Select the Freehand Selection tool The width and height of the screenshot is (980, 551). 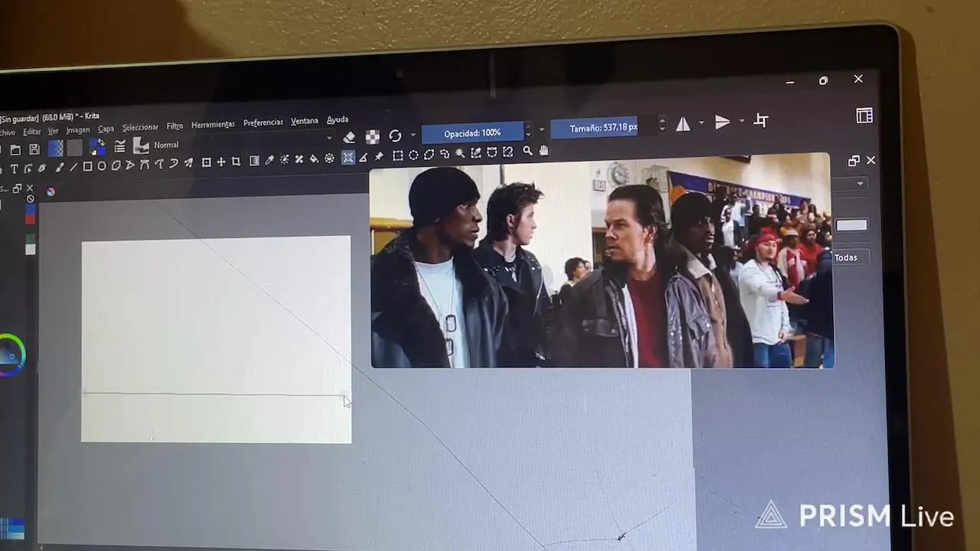point(445,154)
